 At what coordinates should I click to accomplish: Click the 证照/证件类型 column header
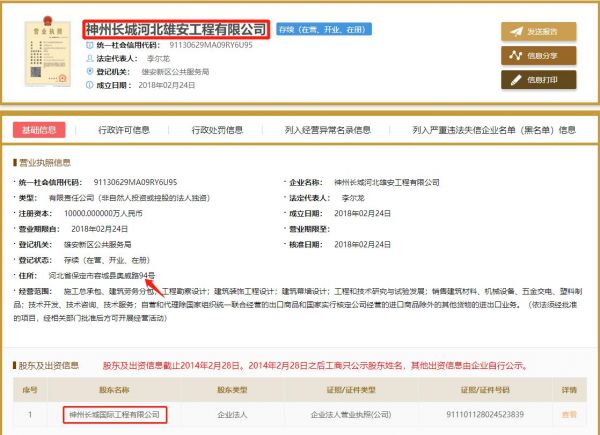coord(351,390)
